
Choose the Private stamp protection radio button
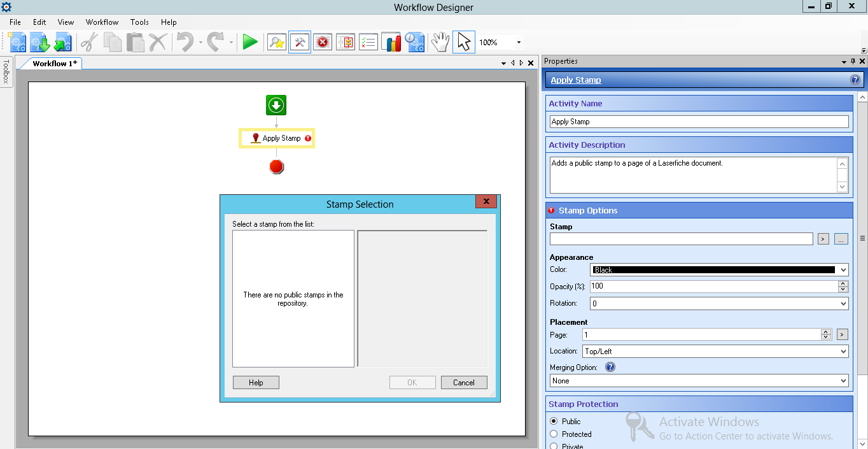point(554,446)
